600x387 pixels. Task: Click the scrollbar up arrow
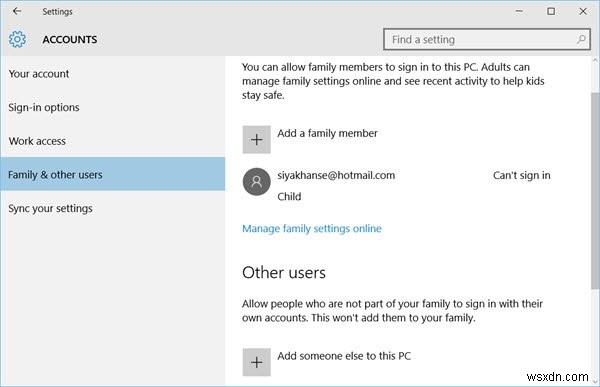595,60
